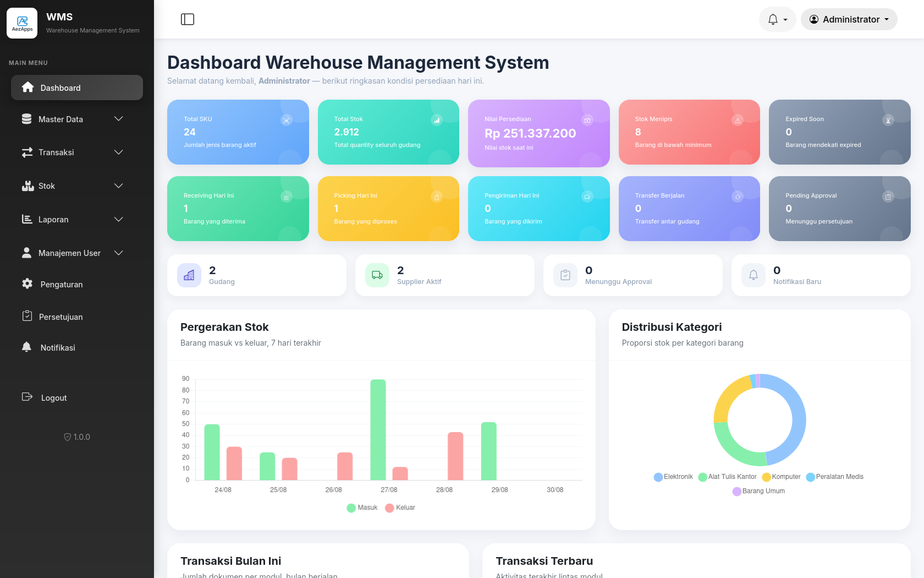The height and width of the screenshot is (578, 924).
Task: Click the tallest green bar on 27/08
Action: pos(378,429)
